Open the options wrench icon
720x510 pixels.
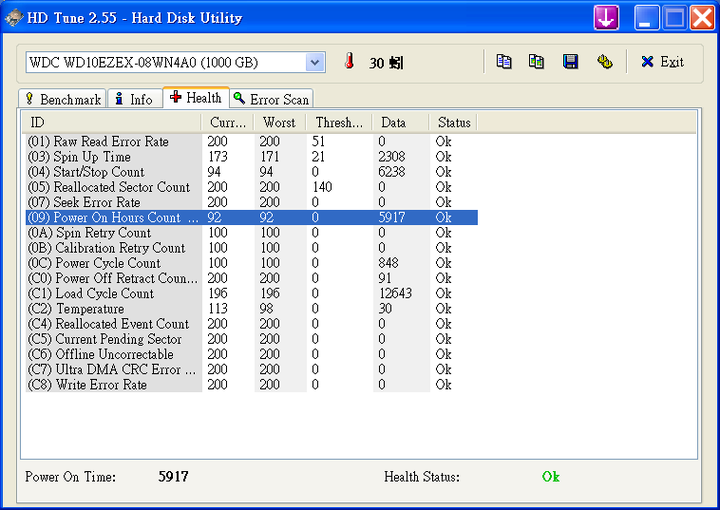click(x=604, y=62)
